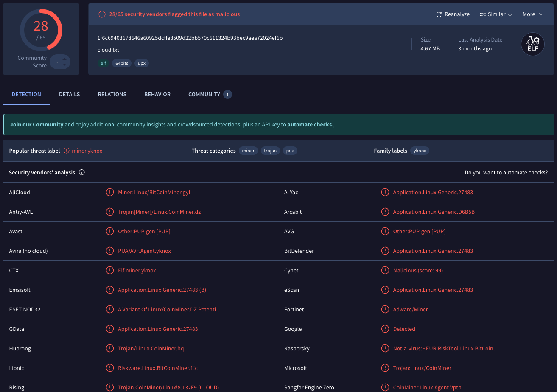Click the CoinMiner.Linux.Agent.Vptb result
557x392 pixels.
point(427,387)
